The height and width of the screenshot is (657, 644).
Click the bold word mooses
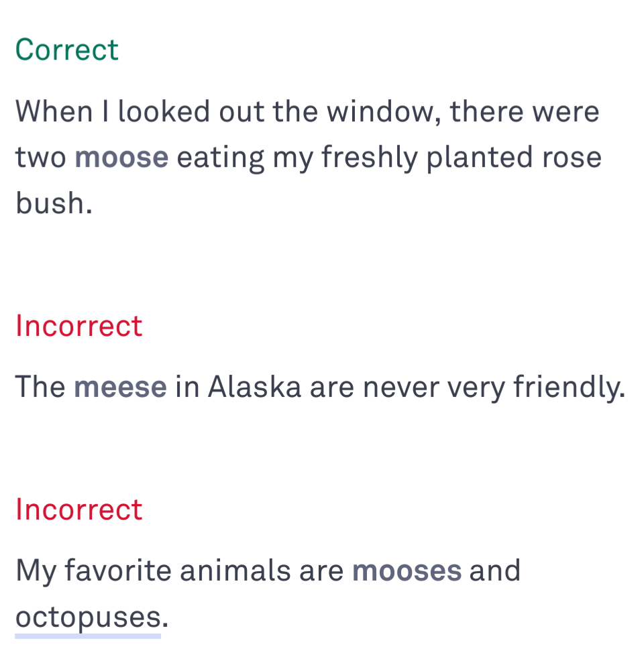407,571
